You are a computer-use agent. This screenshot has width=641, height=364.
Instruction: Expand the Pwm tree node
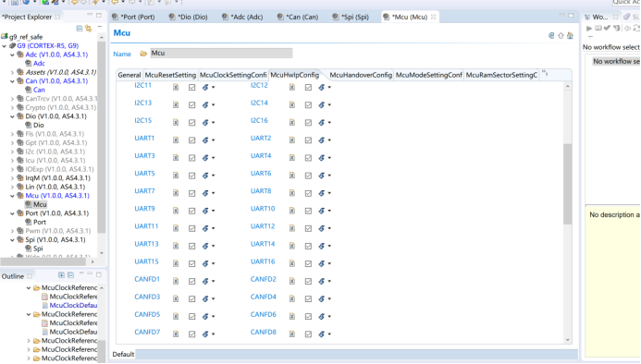click(x=12, y=231)
